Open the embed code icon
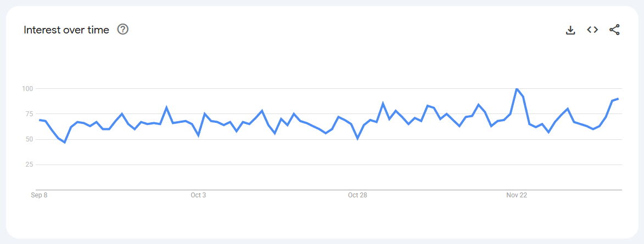Viewport: 644px width, 244px height. point(592,30)
